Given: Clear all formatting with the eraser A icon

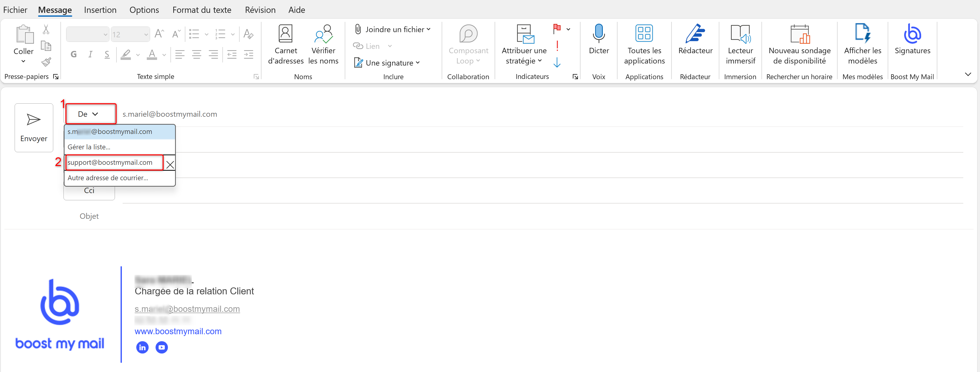Looking at the screenshot, I should [x=248, y=34].
